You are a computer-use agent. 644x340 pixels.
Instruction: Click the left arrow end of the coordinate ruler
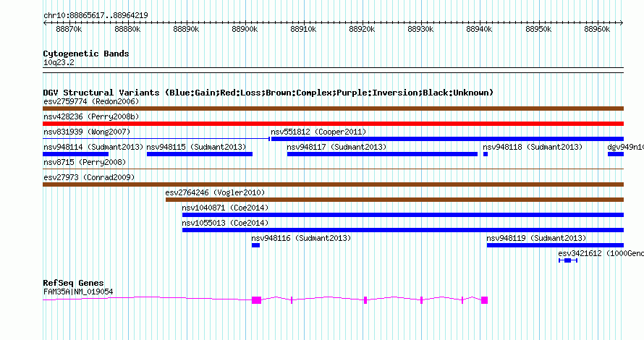[x=45, y=23]
